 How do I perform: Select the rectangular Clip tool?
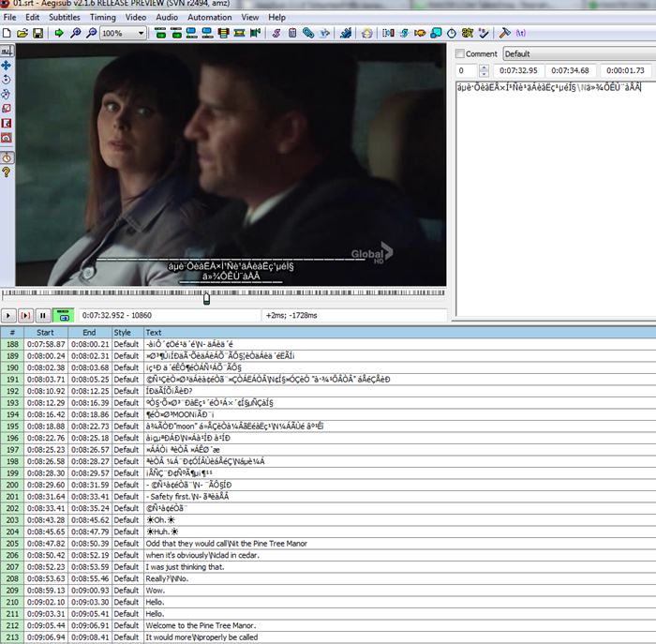7,123
